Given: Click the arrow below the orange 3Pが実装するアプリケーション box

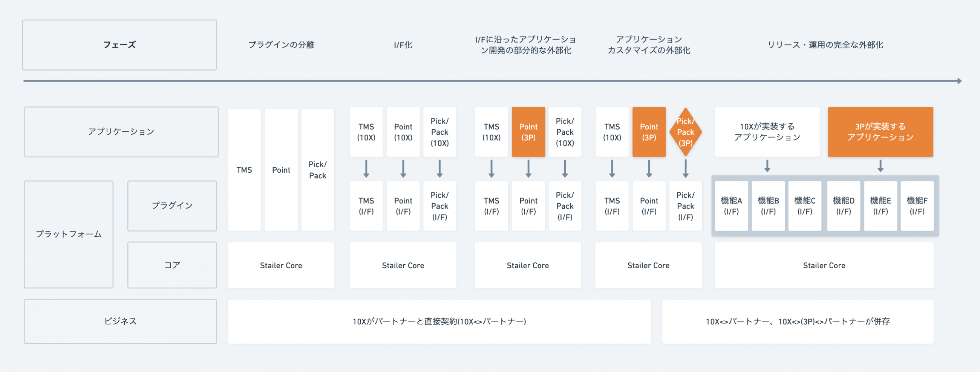Looking at the screenshot, I should click(x=880, y=166).
